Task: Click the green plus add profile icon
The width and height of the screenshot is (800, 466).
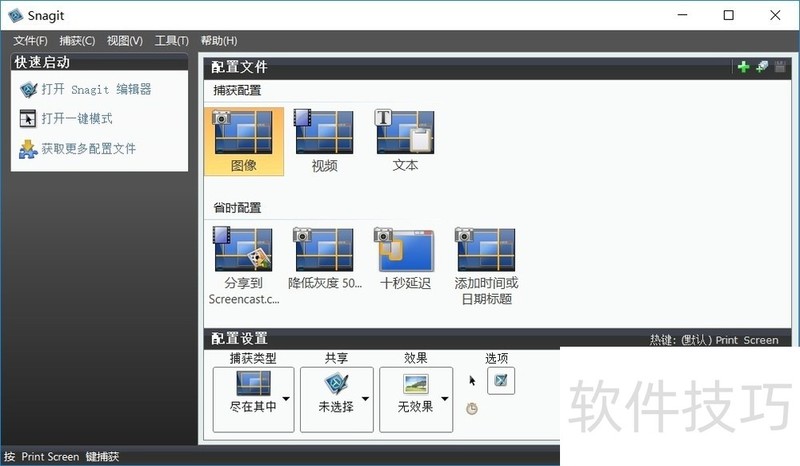Action: tap(743, 67)
